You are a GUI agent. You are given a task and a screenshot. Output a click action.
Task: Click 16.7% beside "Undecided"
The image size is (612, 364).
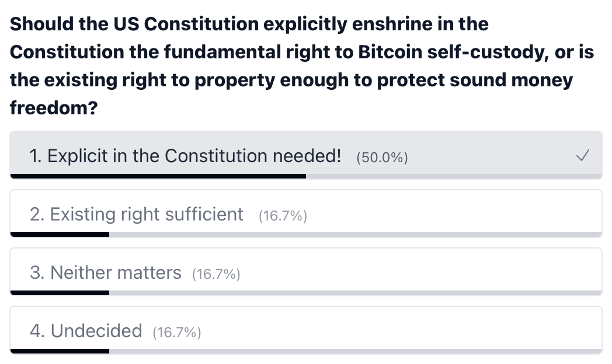click(x=177, y=332)
